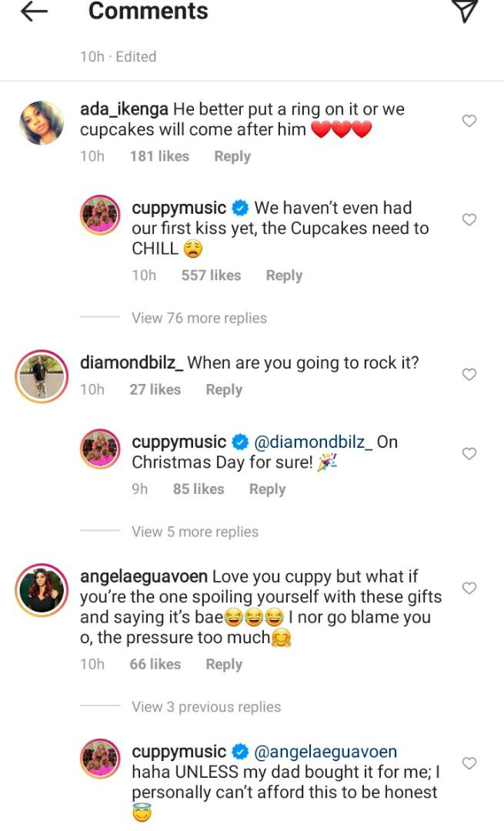Tap the @diamondbilz_ mention link
The image size is (504, 831).
tap(313, 442)
